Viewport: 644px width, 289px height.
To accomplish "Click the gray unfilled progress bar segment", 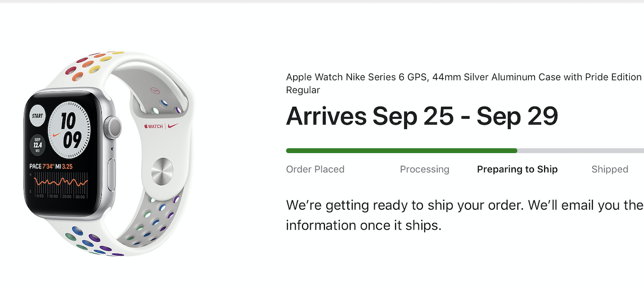I will (x=580, y=151).
